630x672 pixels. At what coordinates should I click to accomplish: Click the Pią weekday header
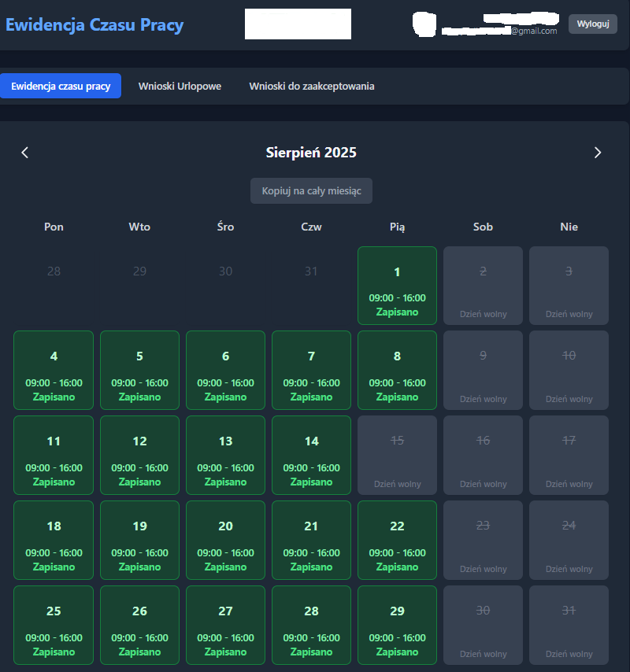pyautogui.click(x=397, y=227)
